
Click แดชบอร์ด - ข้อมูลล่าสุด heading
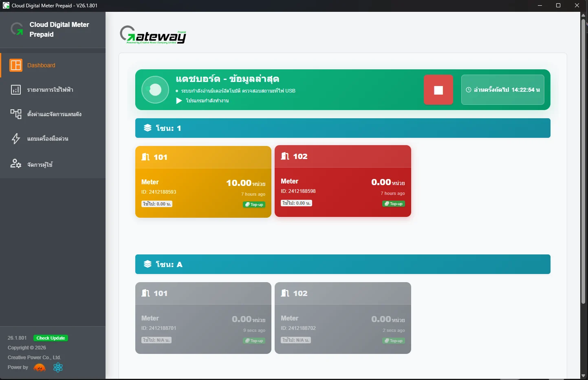pyautogui.click(x=227, y=79)
